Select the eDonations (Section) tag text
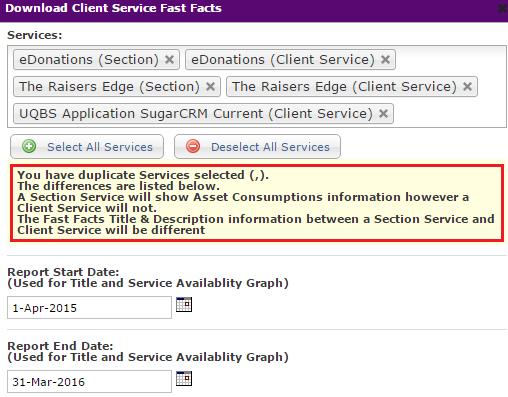This screenshot has width=508, height=397. pos(89,60)
